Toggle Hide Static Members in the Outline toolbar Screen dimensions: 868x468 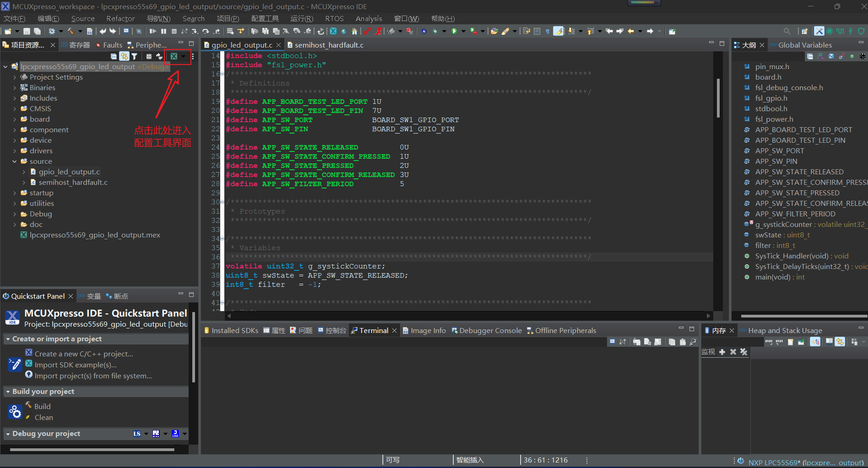pos(841,56)
